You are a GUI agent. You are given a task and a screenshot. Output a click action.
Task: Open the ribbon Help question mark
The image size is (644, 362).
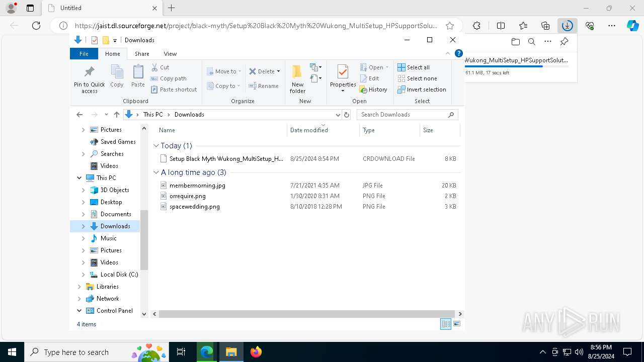tap(458, 53)
